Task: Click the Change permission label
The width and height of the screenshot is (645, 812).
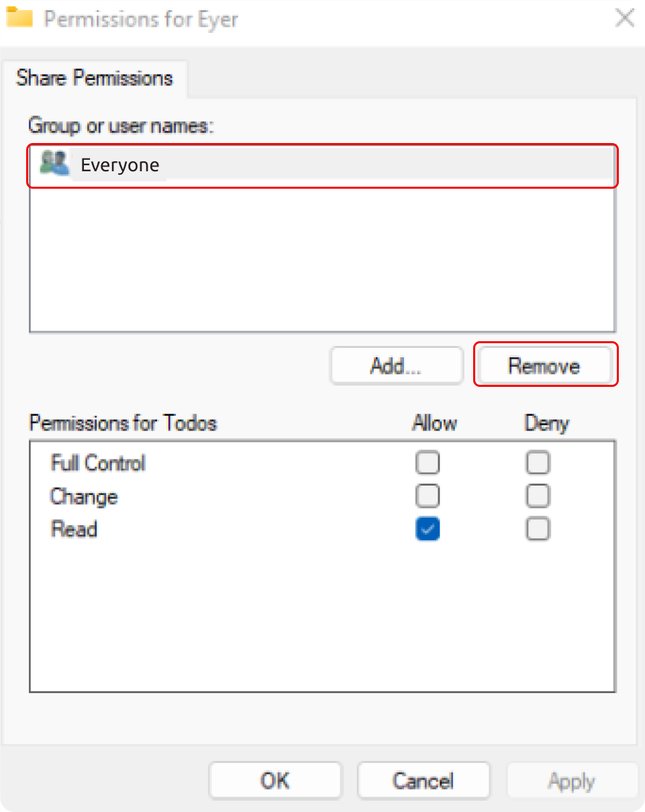Action: tap(84, 497)
